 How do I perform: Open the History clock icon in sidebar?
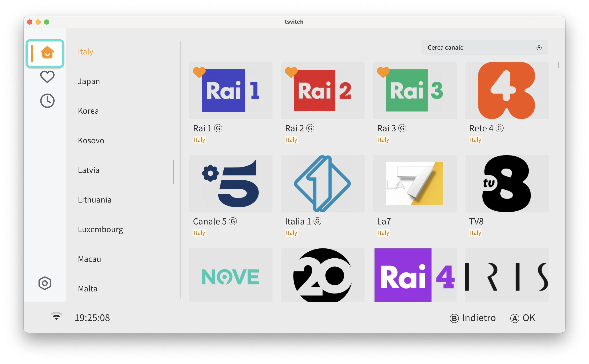(x=47, y=101)
